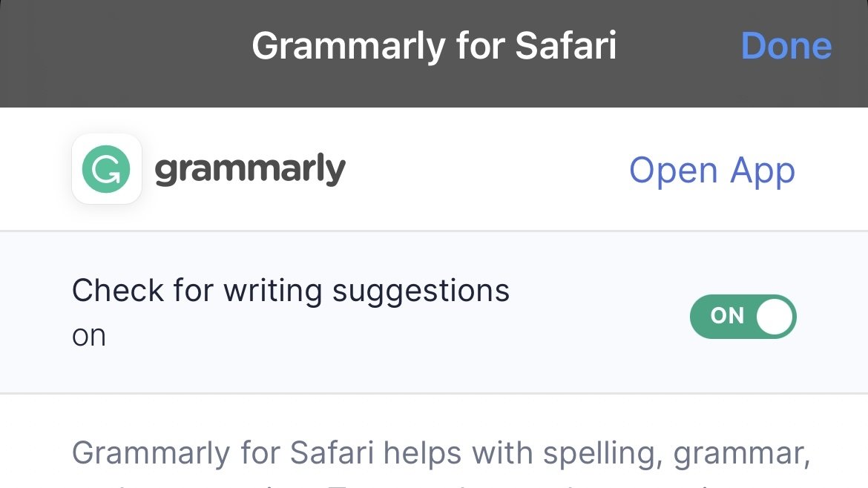Select the Check for writing suggestions label
Viewport: 868px width, 488px height.
[x=291, y=291]
